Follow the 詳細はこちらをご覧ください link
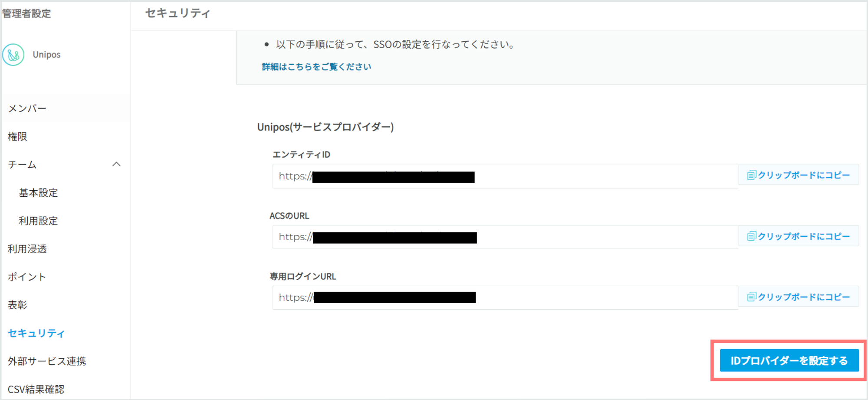The width and height of the screenshot is (868, 400). [316, 66]
